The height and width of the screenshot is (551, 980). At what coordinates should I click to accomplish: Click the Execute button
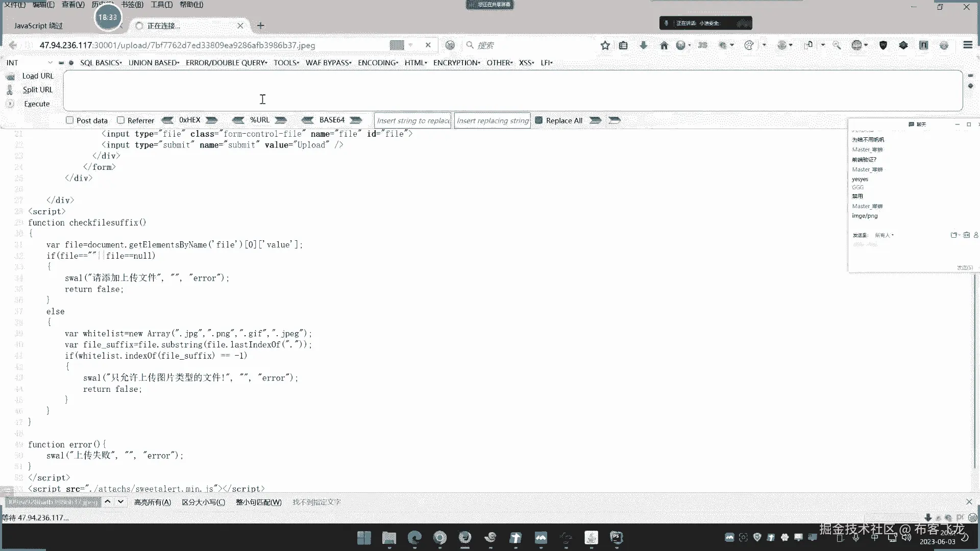click(37, 104)
